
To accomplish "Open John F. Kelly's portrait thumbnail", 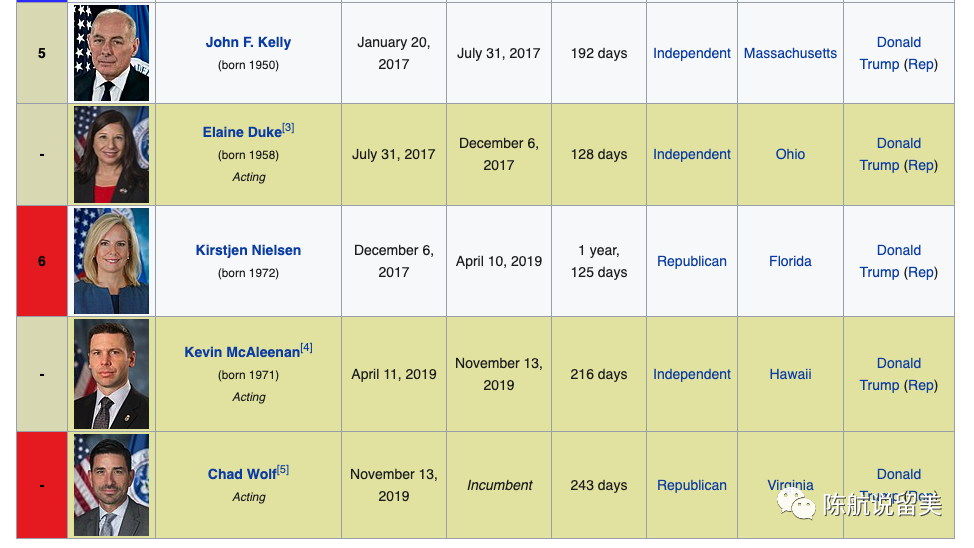I will coord(111,53).
